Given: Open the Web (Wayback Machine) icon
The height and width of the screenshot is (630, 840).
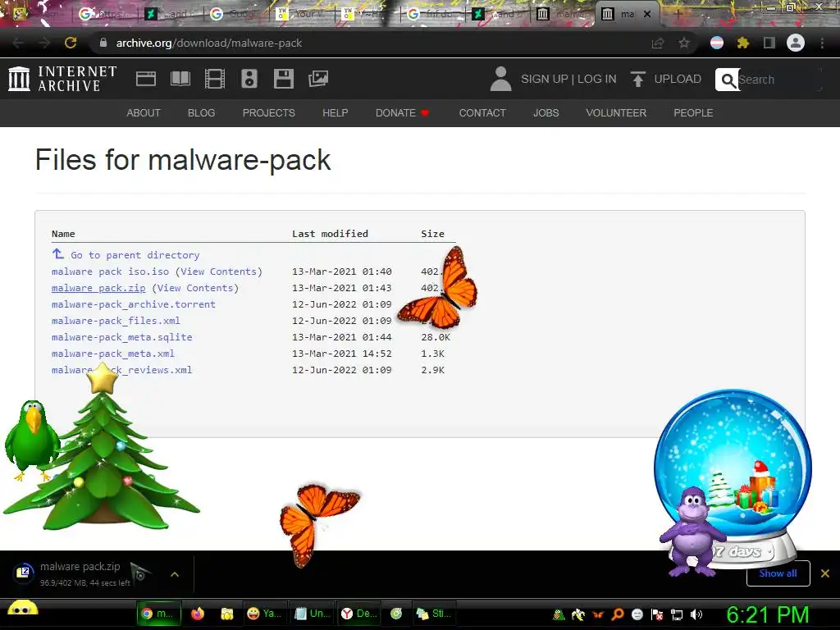Looking at the screenshot, I should click(x=146, y=79).
